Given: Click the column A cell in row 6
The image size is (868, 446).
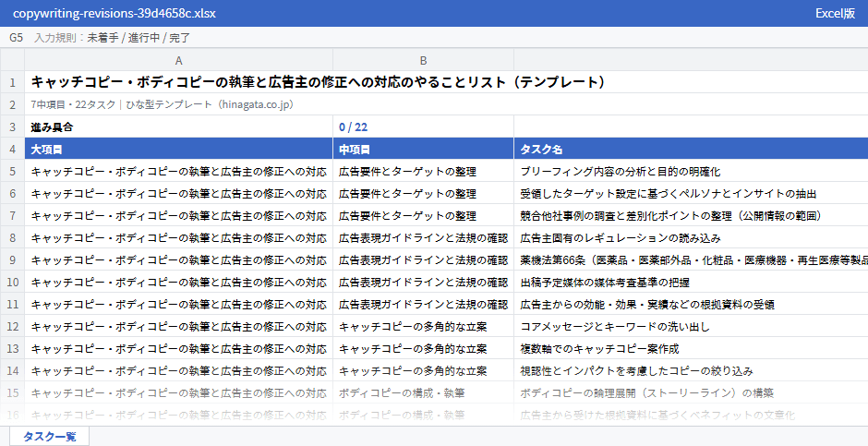Looking at the screenshot, I should coord(179,194).
